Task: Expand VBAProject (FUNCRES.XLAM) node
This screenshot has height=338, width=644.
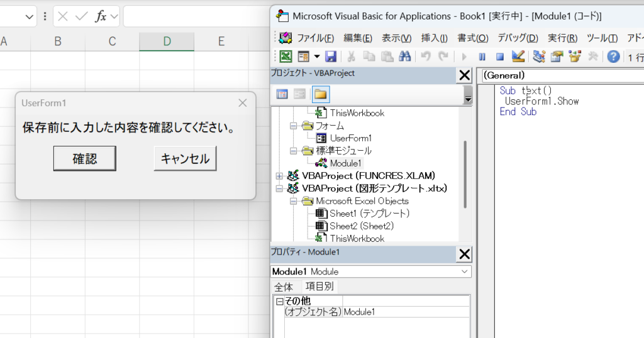Action: 279,176
